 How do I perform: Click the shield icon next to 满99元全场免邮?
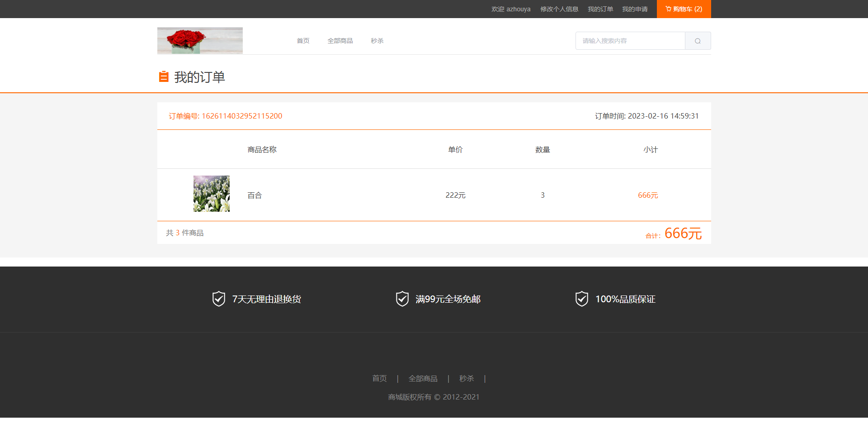[402, 299]
